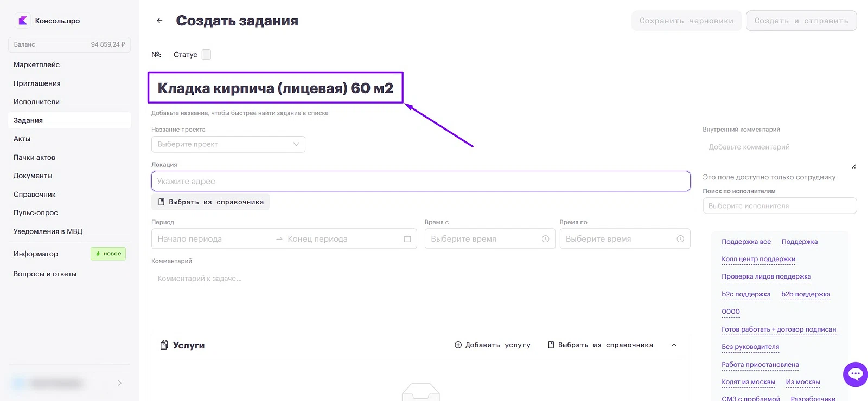Open the Выберите проект dropdown
Viewport: 868px width, 401px height.
point(228,144)
